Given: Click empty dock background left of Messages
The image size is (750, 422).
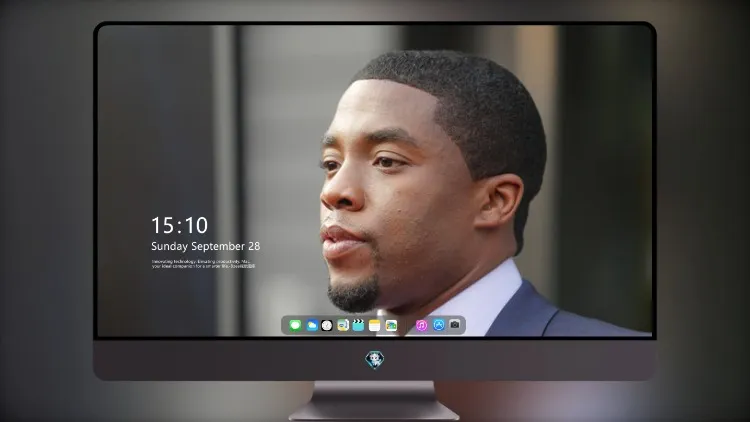Looking at the screenshot, I should (x=285, y=325).
